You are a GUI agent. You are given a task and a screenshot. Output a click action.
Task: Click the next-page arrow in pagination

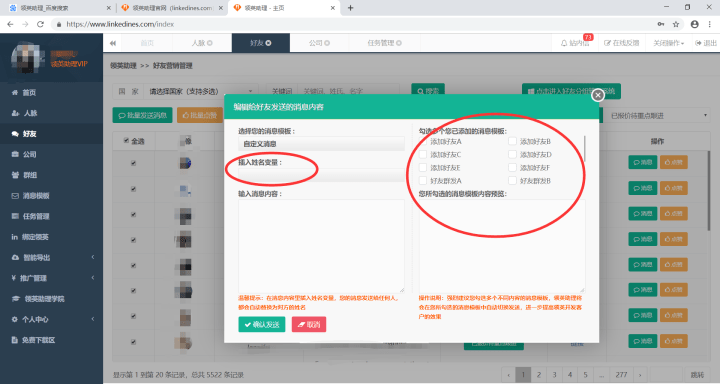click(640, 375)
